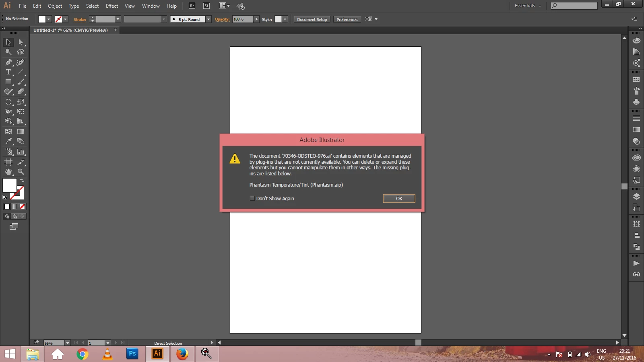
Task: Open the stroke weight dropdown
Action: pyautogui.click(x=118, y=19)
